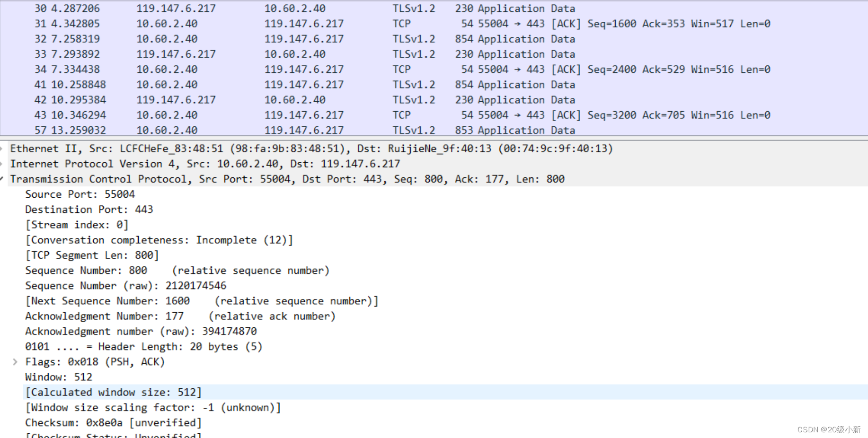This screenshot has width=868, height=438.
Task: Expand the Flags: 0x018 (PSH, ACK) arrow
Action: [15, 362]
